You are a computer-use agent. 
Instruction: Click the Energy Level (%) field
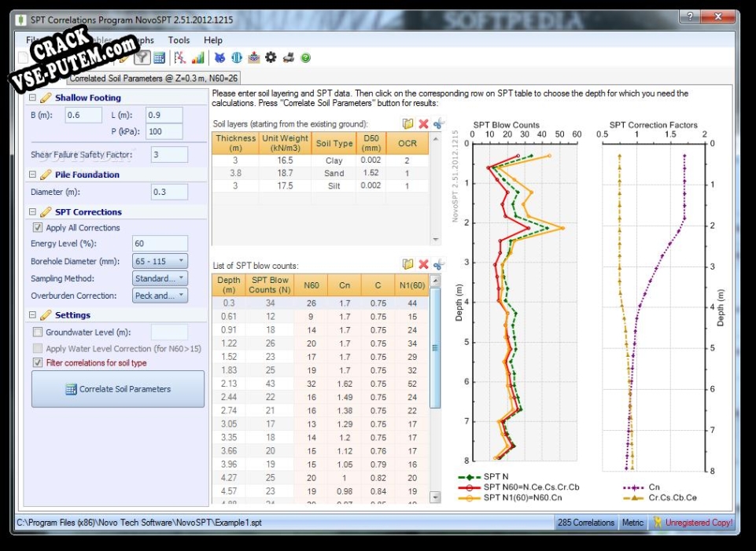click(160, 243)
